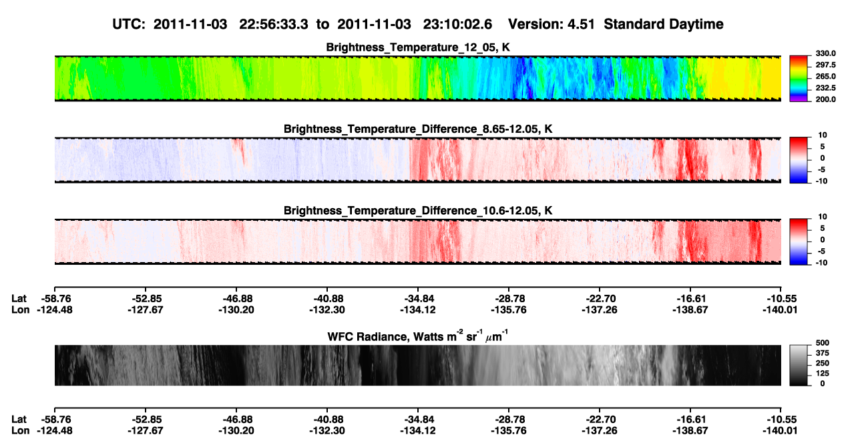
Task: Click the '-10' label on the 8.65-12.05 color bar
Action: coord(821,181)
